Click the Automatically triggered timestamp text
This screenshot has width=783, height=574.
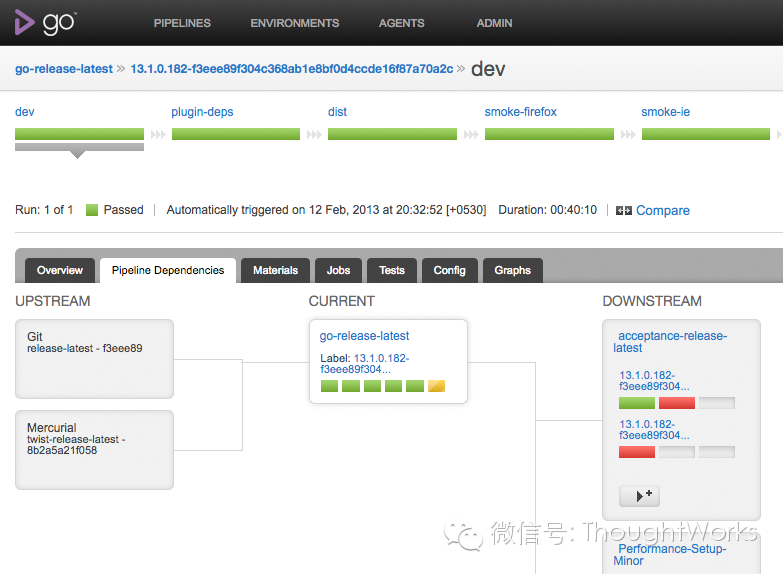(326, 210)
